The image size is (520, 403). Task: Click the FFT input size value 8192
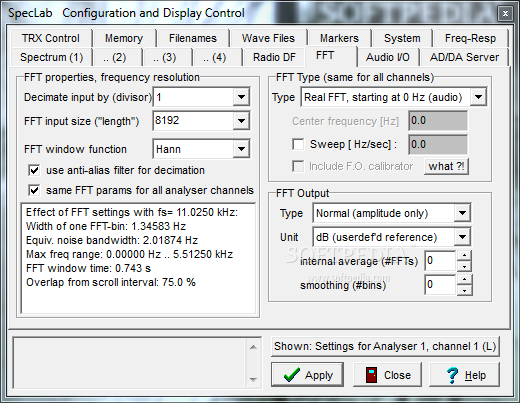(x=193, y=121)
